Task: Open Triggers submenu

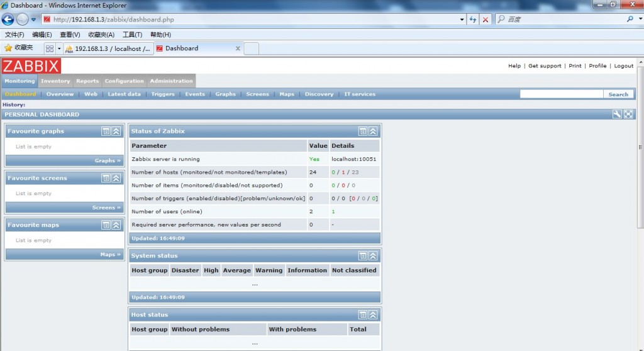Action: pos(163,94)
